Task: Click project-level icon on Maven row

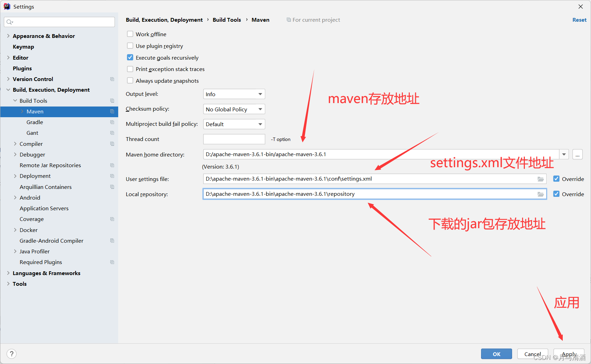Action: 112,111
